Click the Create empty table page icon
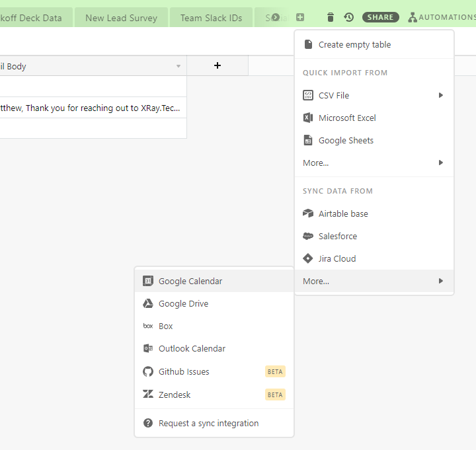This screenshot has height=450, width=476. (308, 44)
